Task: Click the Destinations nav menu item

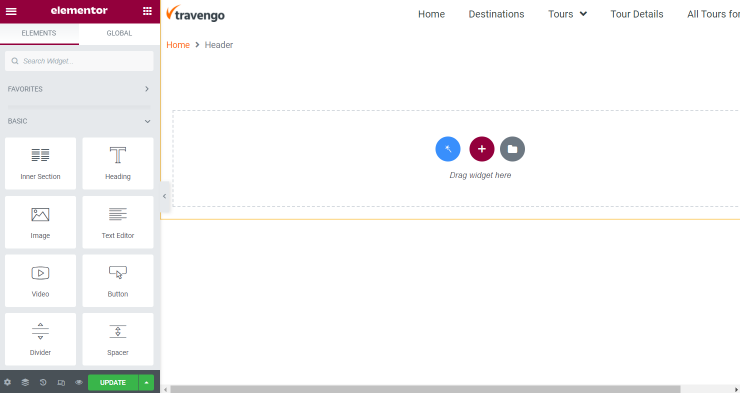Action: 496,14
